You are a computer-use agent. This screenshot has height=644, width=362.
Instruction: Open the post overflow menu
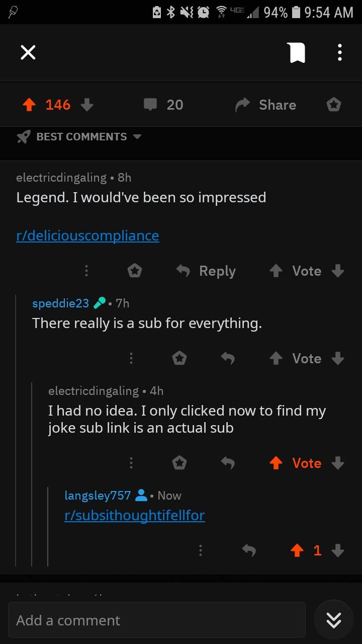339,52
